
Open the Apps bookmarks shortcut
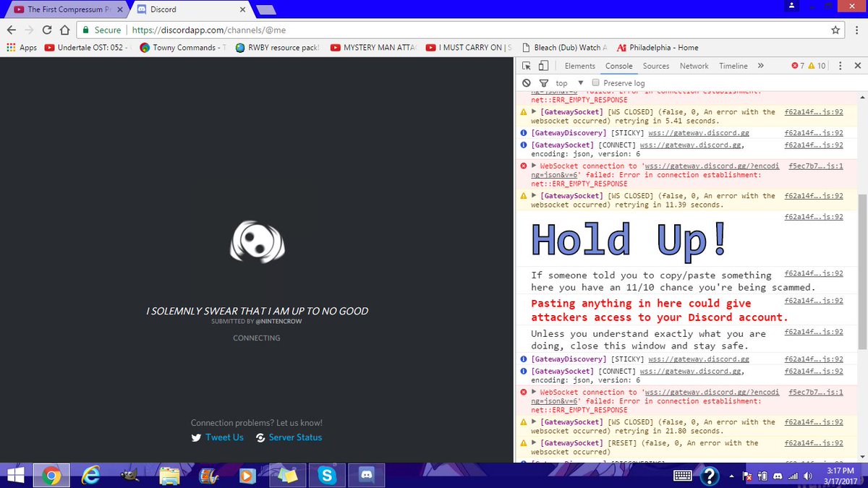pyautogui.click(x=21, y=48)
